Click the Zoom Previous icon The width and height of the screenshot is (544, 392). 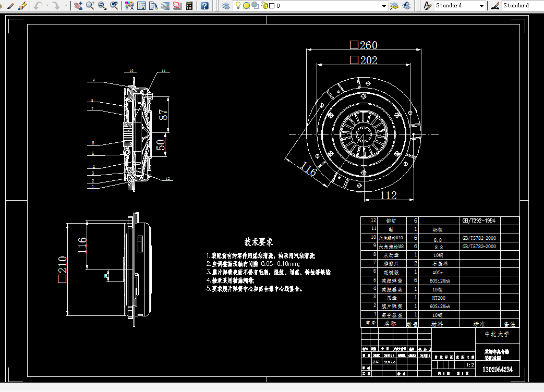click(114, 6)
